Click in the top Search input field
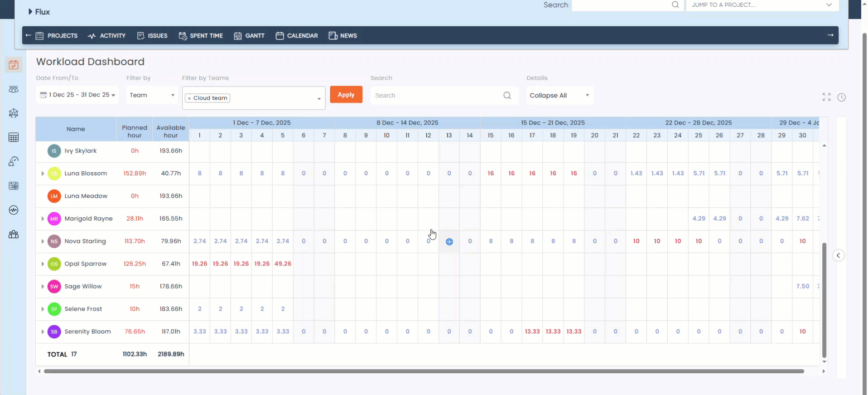Screen dimensions: 868x395 tap(627, 5)
